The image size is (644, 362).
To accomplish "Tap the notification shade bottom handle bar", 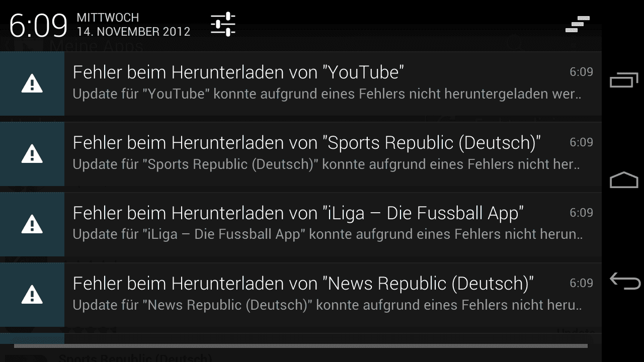I will (301, 346).
